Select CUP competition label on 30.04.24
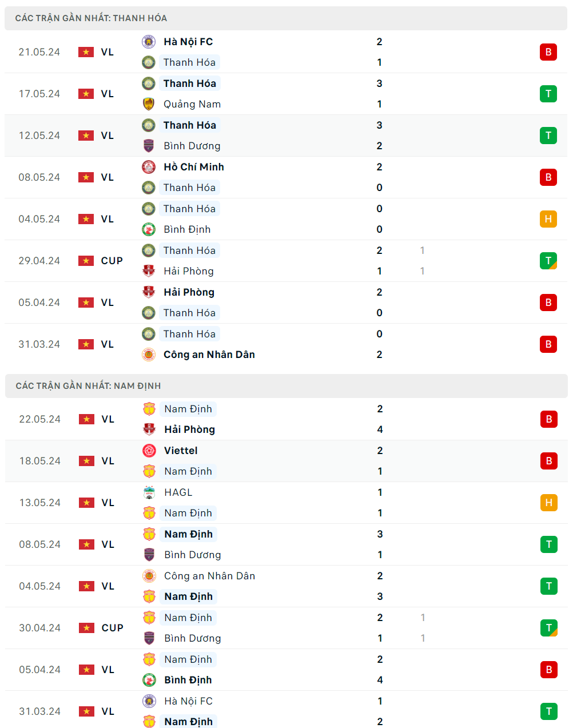 [x=112, y=628]
